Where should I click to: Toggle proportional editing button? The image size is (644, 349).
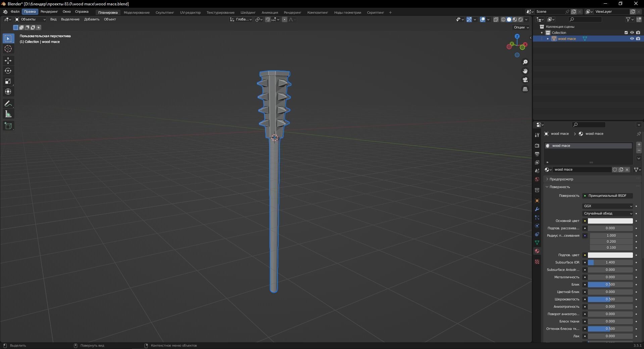coord(285,19)
